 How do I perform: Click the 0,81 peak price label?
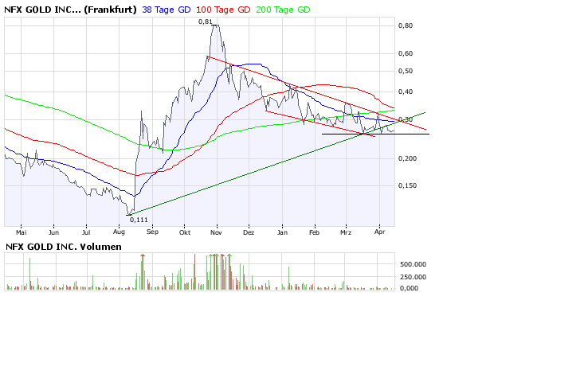[205, 21]
